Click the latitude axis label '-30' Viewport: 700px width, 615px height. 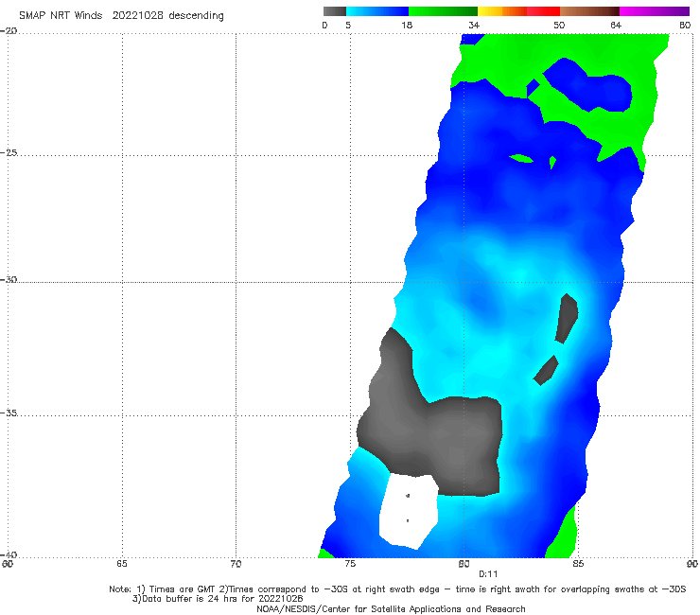9,279
